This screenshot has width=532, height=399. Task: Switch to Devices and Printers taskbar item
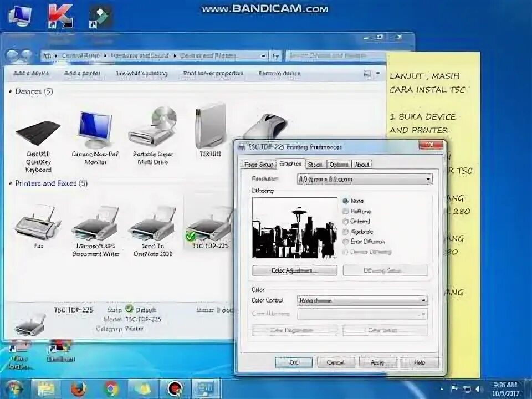pos(206,389)
